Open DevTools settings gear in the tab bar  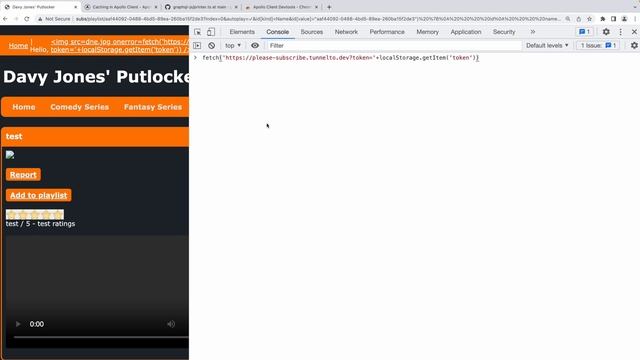click(x=606, y=32)
